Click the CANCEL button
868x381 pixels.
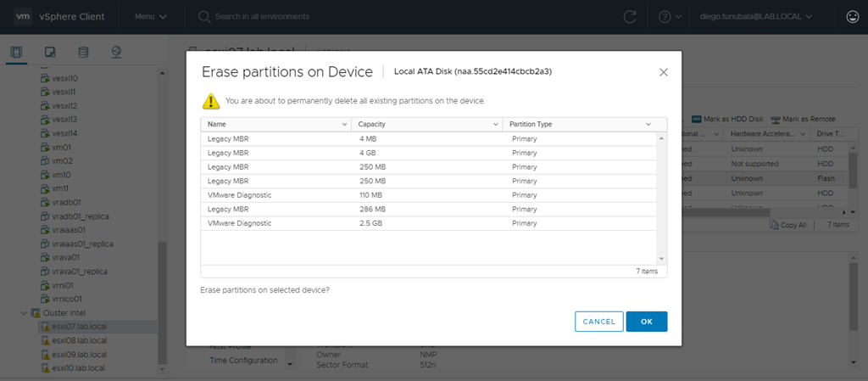pyautogui.click(x=598, y=322)
